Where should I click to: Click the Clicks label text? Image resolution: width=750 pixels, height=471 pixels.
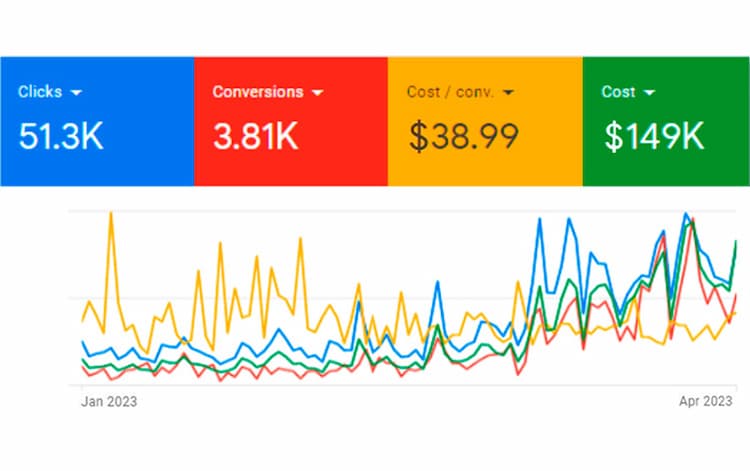[x=40, y=92]
